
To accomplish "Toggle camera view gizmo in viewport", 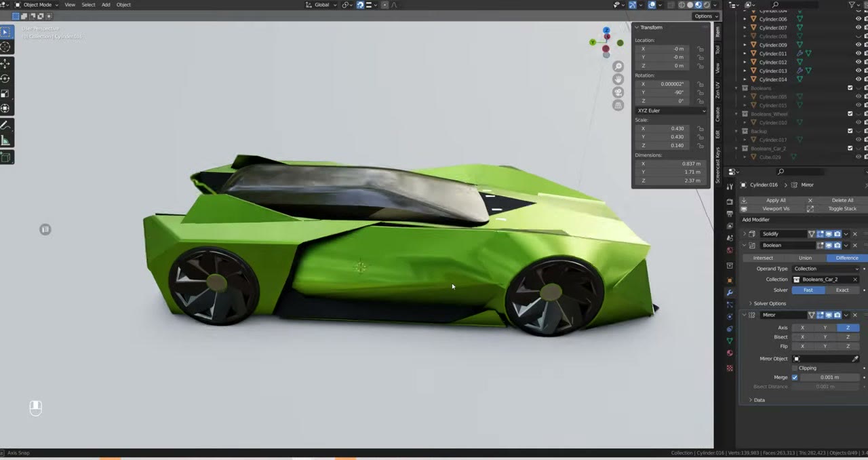I will point(618,92).
